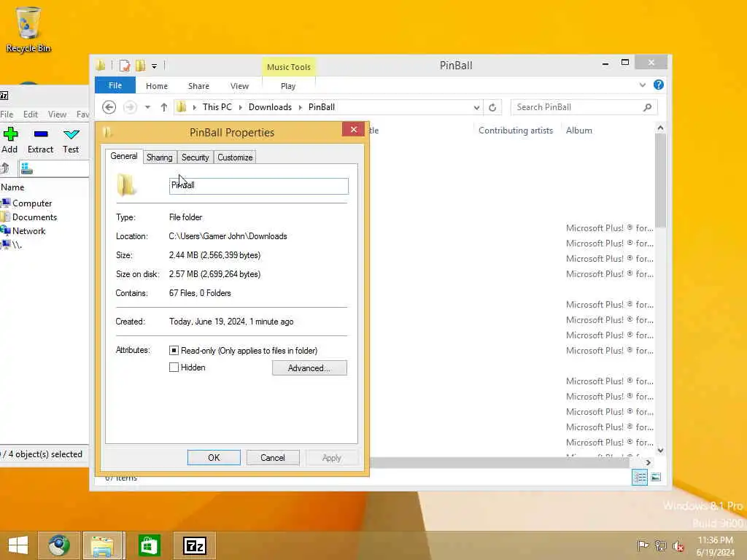Switch to the Sharing tab

(x=160, y=157)
